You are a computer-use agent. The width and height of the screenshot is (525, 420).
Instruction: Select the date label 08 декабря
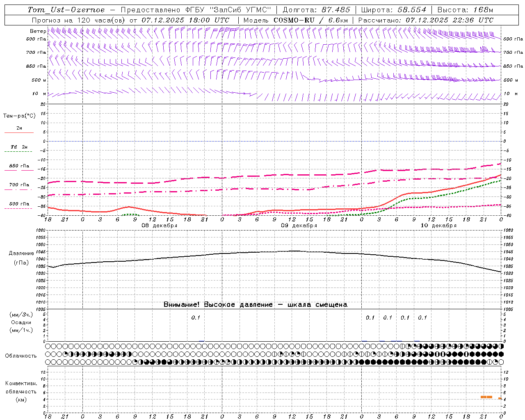point(159,226)
